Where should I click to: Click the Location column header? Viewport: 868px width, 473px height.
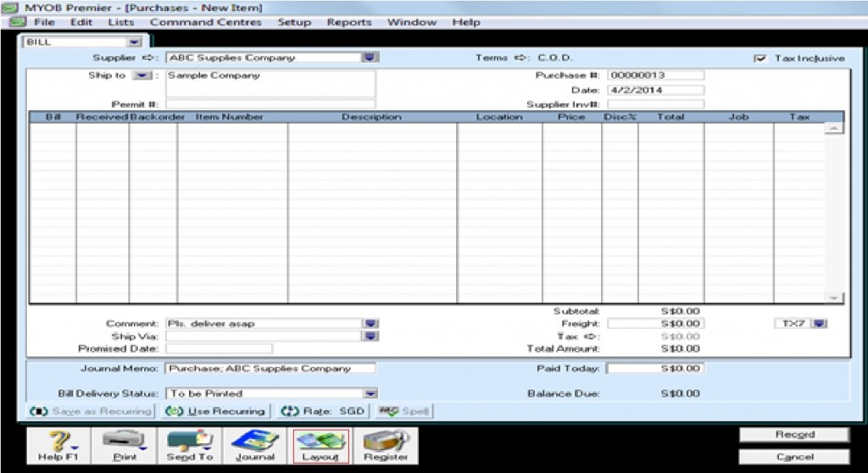pos(499,117)
